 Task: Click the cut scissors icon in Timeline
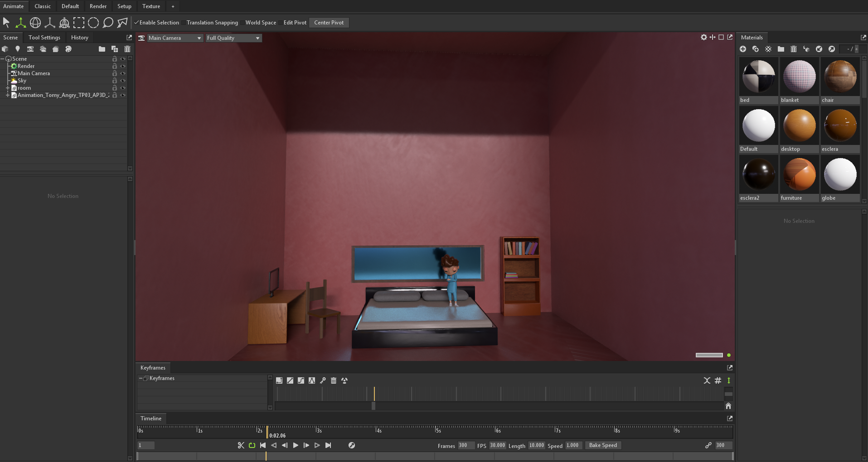[x=241, y=445]
